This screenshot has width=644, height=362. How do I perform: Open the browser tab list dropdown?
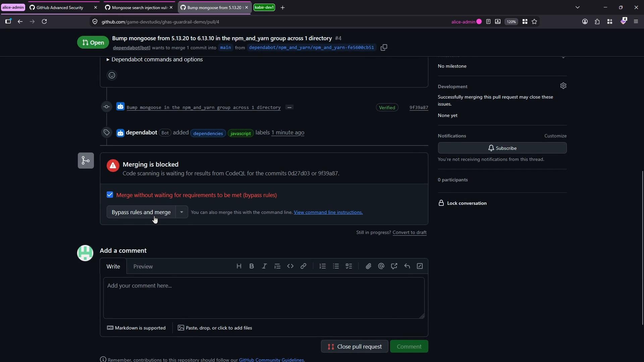578,7
